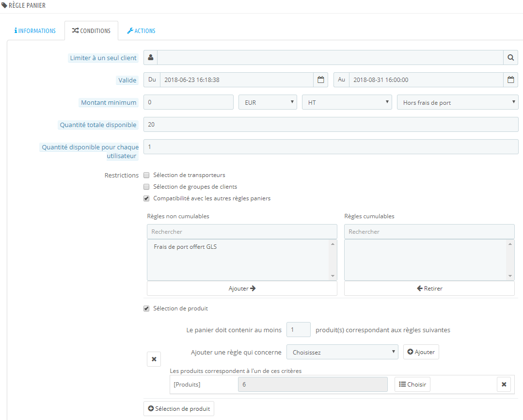Tick Sélection de groupes de clients
523x420 pixels.
[146, 187]
